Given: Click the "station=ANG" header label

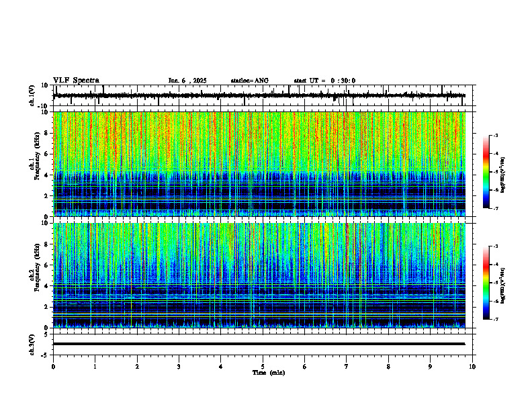Looking at the screenshot, I should click(x=249, y=81).
